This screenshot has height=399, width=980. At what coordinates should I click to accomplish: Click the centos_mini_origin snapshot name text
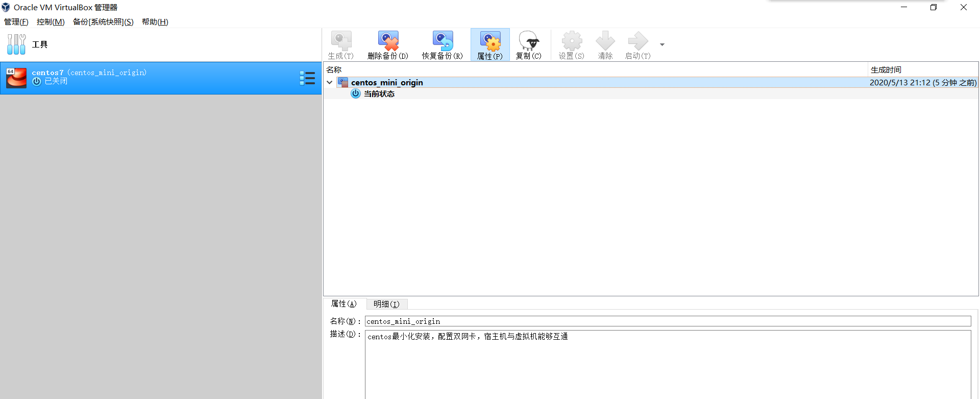point(387,82)
